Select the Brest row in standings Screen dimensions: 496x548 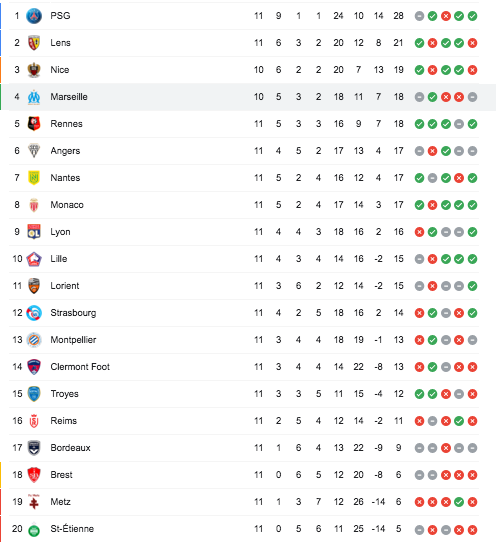(x=244, y=475)
